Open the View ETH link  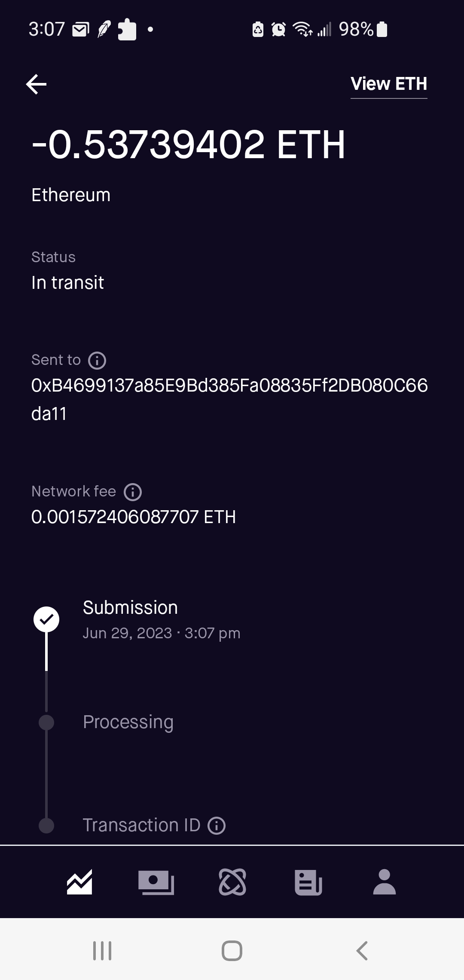pos(389,84)
